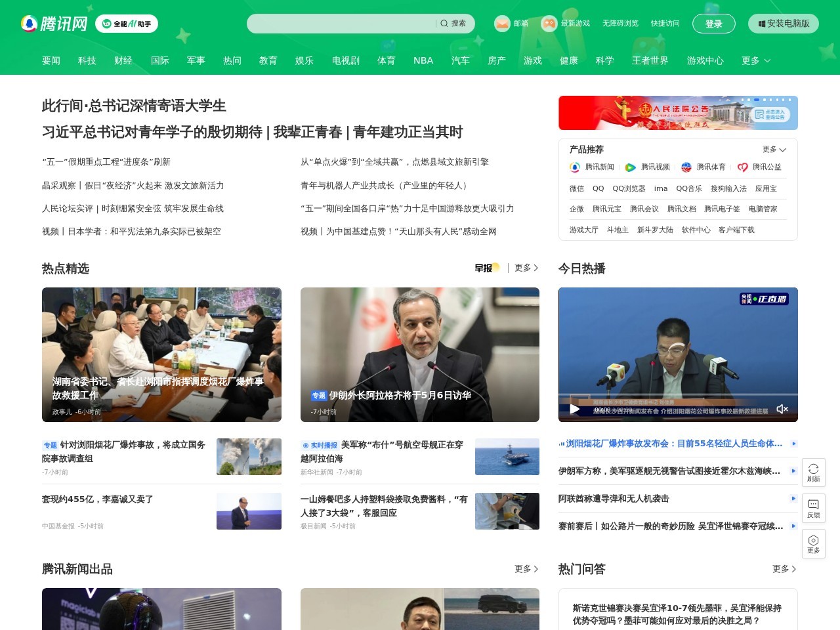
Task: Open the smoke thumbnail for 浏阳烟花厂 story
Action: coord(249,457)
